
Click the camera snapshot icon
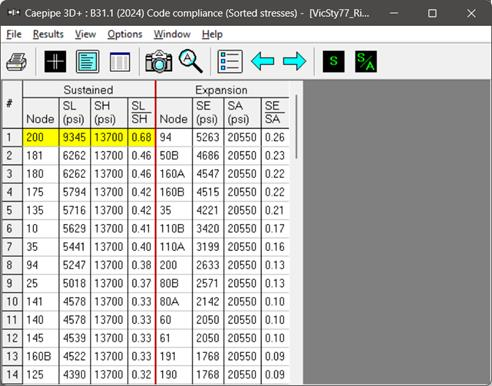[x=159, y=61]
